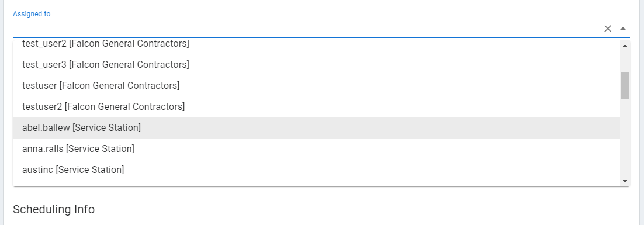Click the list scrollbar down arrow
Screen dimensions: 644x225
[625, 181]
